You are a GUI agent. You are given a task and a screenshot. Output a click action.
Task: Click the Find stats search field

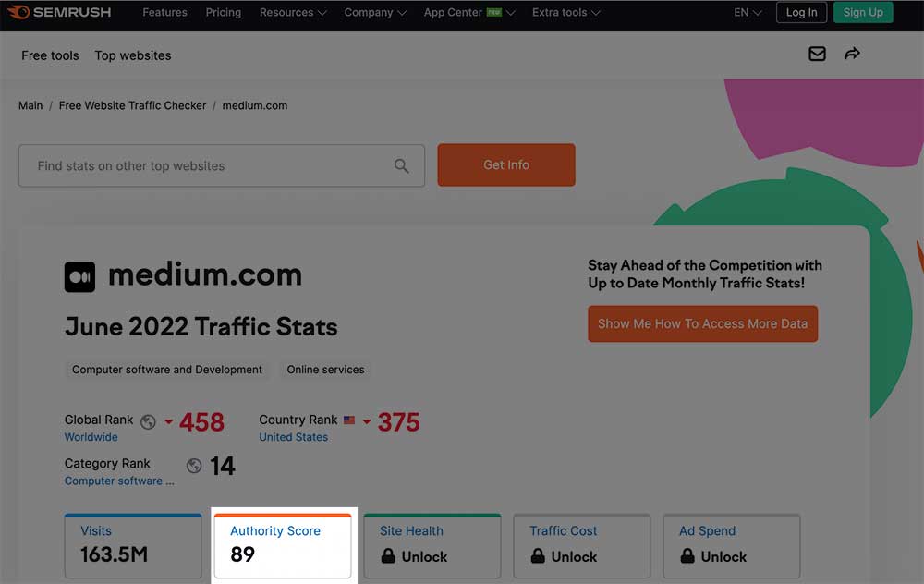coord(222,166)
